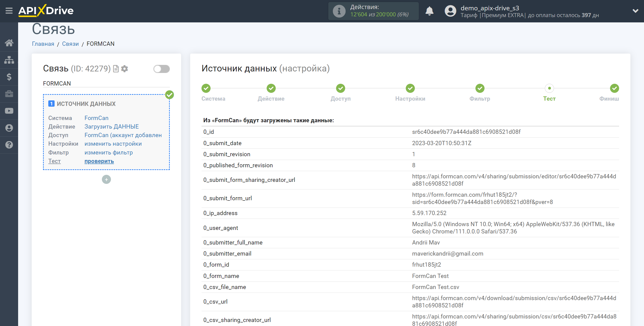Open help question mark icon

coord(9,145)
